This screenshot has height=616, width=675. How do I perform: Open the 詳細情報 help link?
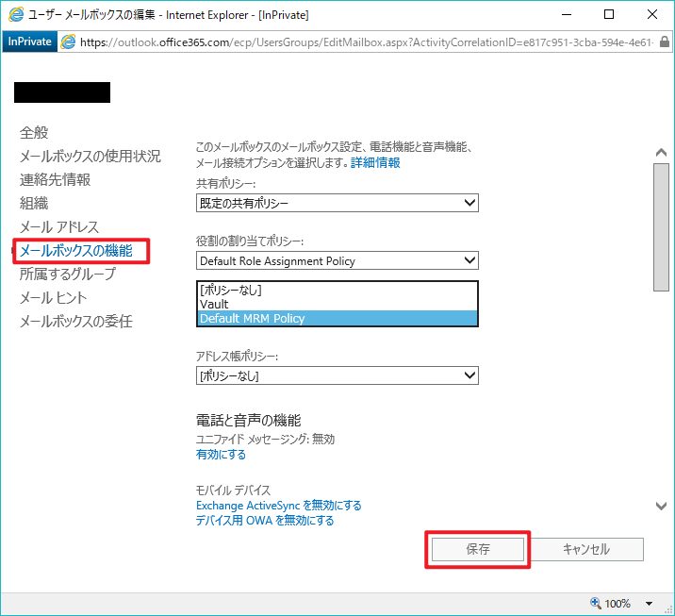(375, 162)
